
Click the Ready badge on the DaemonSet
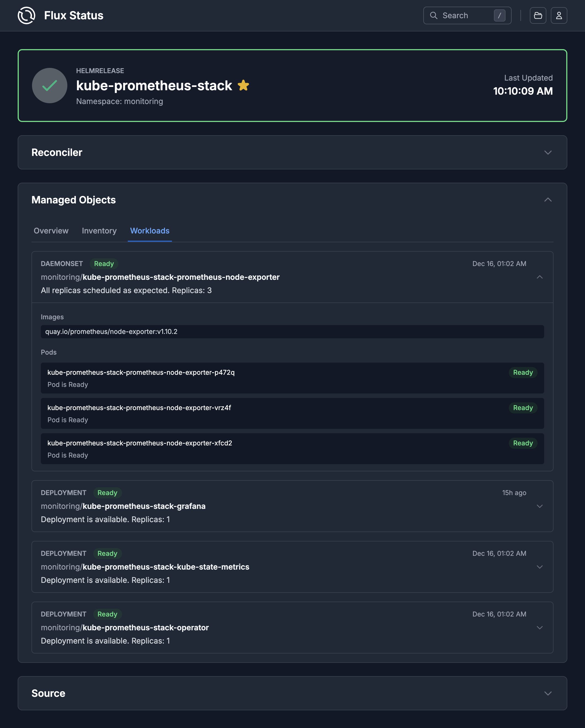pos(104,264)
